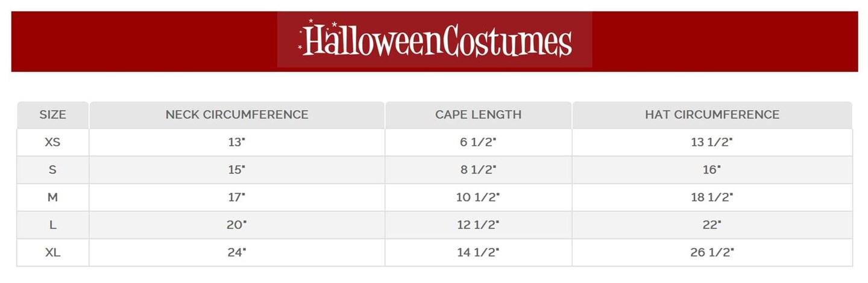Click the CAPE LENGTH column header

point(478,114)
